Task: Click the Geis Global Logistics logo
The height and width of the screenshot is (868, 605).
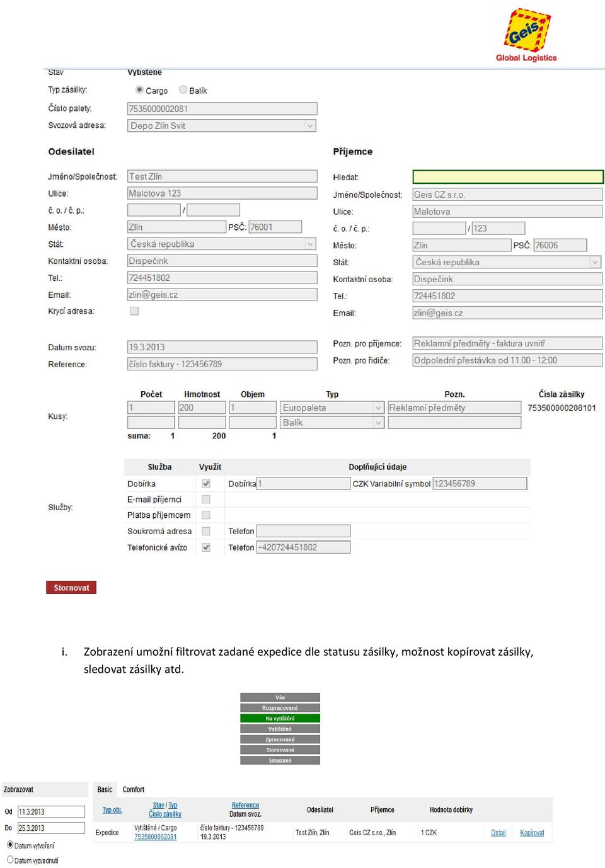Action: [x=526, y=35]
